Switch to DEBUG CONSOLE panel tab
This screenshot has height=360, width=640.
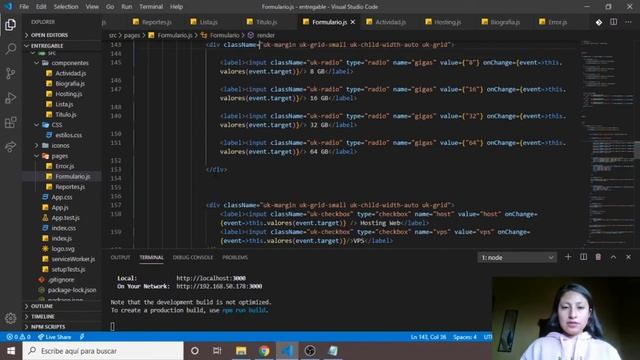(x=193, y=258)
